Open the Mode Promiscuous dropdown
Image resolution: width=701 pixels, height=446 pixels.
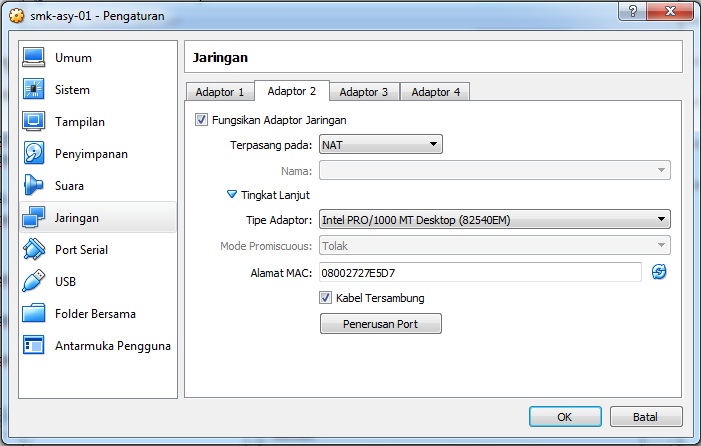494,245
